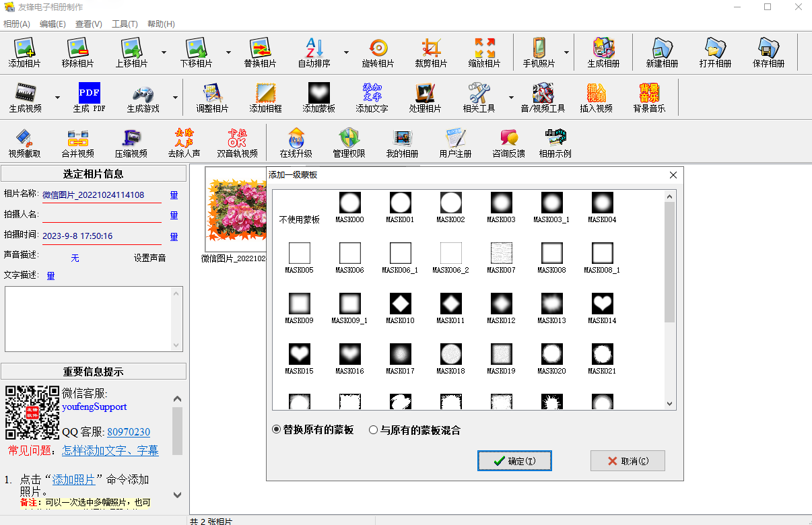Image resolution: width=812 pixels, height=525 pixels.
Task: Select the 替换原有的蒙板 radio option
Action: coord(275,431)
